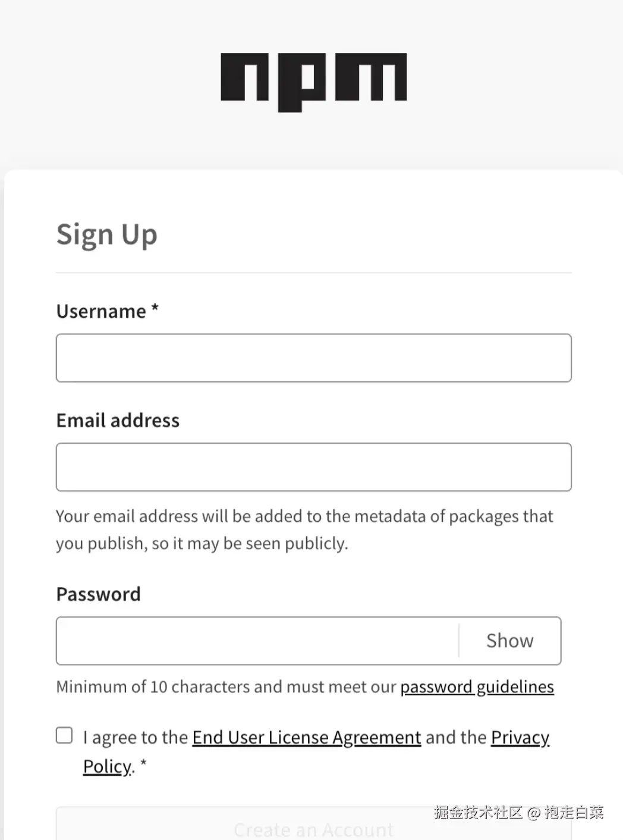
Task: Click the asterisk beside Username
Action: [x=155, y=309]
